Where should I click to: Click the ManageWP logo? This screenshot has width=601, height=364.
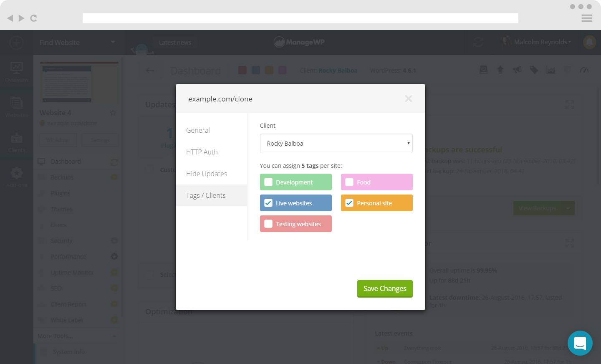pyautogui.click(x=299, y=42)
